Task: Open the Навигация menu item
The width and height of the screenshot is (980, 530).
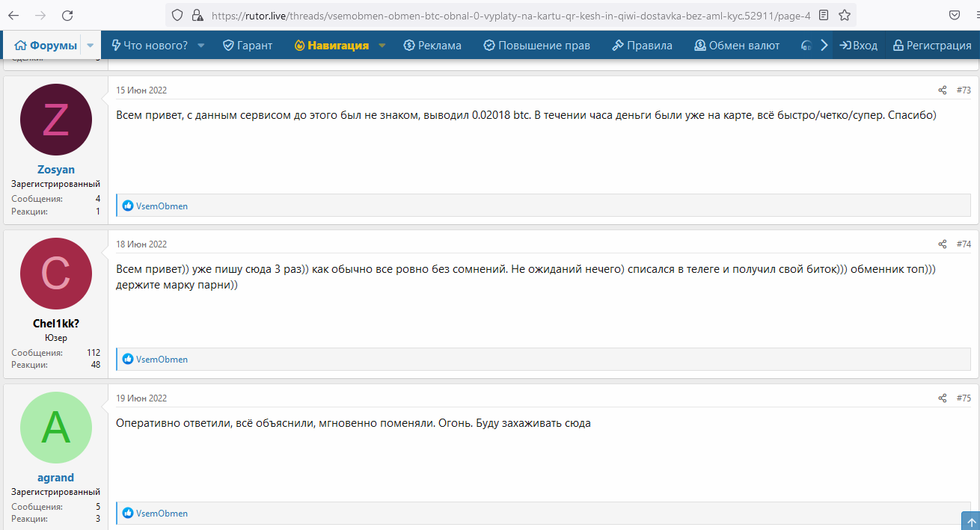Action: pos(332,46)
